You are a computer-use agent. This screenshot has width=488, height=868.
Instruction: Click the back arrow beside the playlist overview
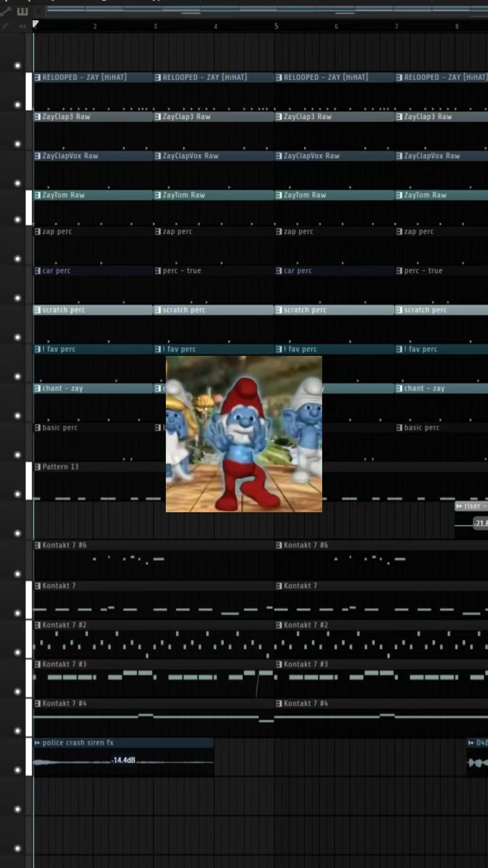(40, 11)
